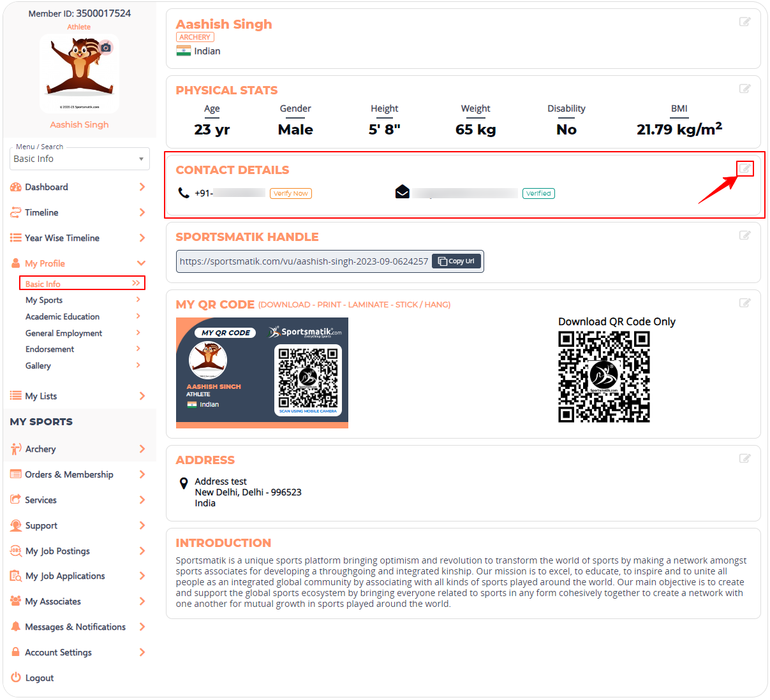Click the My Associates group icon

16,601
